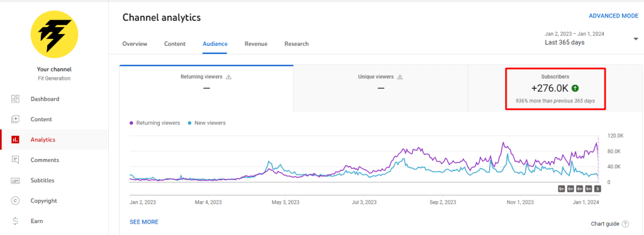
Task: Click the 'Channel analytics' heading
Action: tap(162, 18)
